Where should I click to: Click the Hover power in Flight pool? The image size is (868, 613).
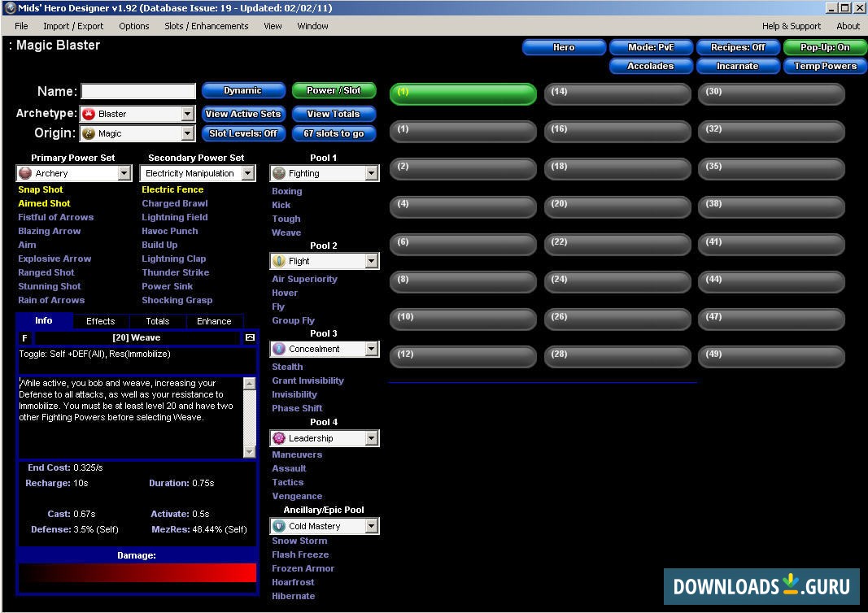pos(285,293)
